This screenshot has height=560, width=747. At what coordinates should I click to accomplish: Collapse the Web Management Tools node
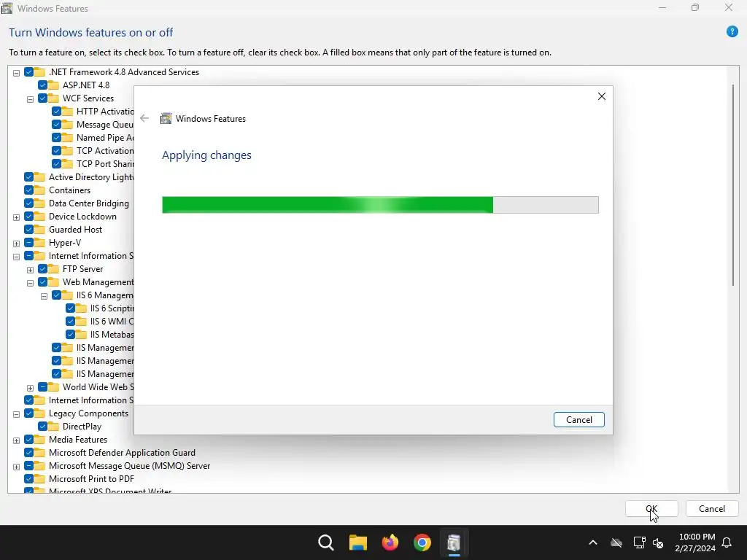coord(30,283)
